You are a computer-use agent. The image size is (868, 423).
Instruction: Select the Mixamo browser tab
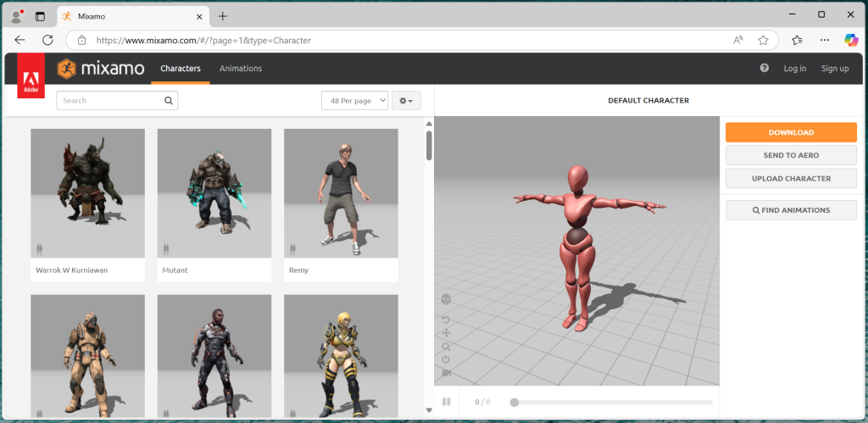(133, 16)
